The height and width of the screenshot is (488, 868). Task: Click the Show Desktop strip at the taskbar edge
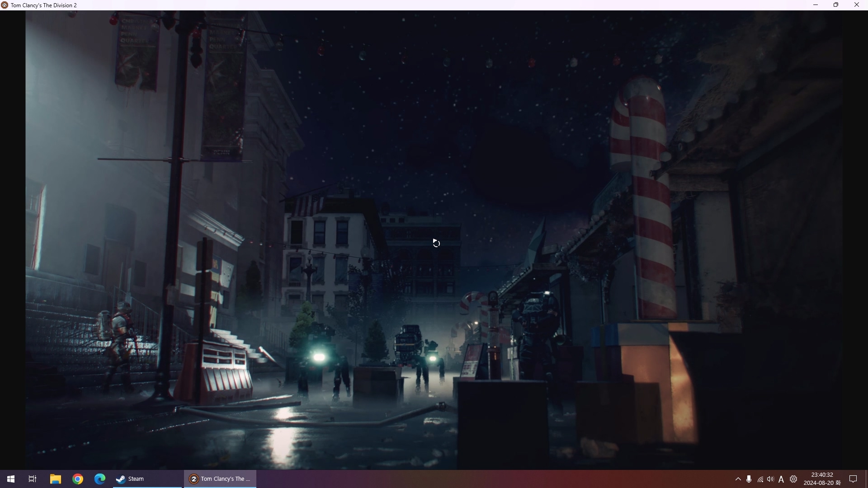(866, 479)
